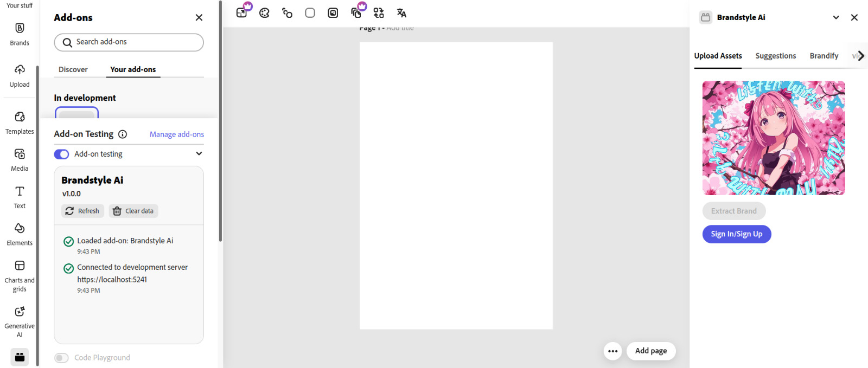The height and width of the screenshot is (368, 868).
Task: Open the Manage add-ons link
Action: (177, 134)
